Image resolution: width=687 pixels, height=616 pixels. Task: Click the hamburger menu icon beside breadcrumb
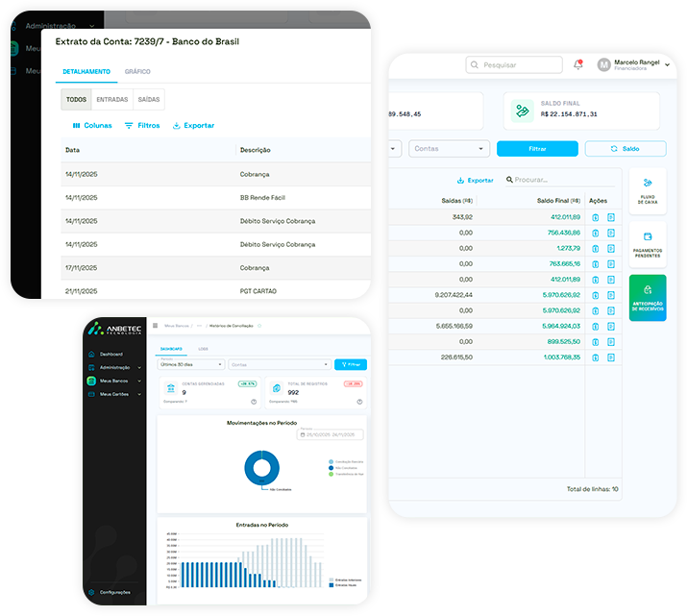point(155,326)
